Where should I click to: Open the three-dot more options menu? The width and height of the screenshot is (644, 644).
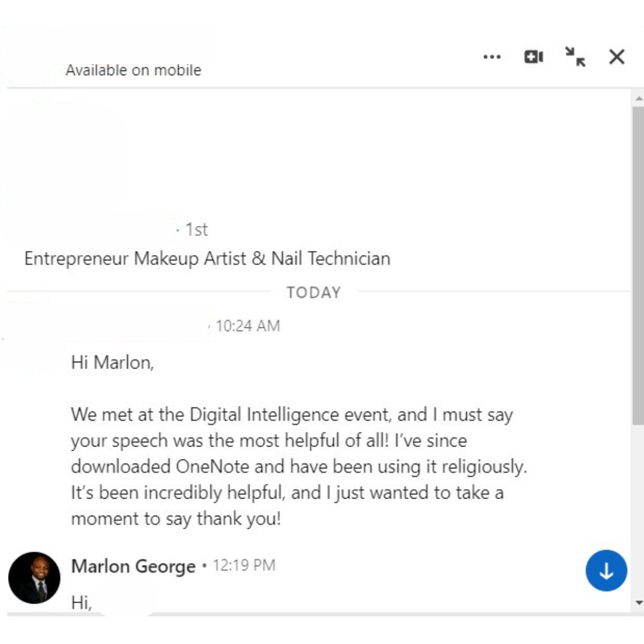pos(492,56)
